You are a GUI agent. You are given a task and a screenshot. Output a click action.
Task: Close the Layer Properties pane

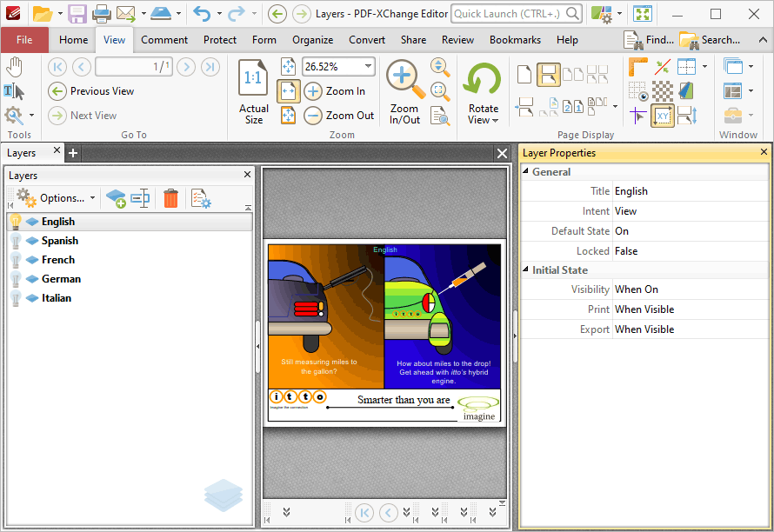764,152
